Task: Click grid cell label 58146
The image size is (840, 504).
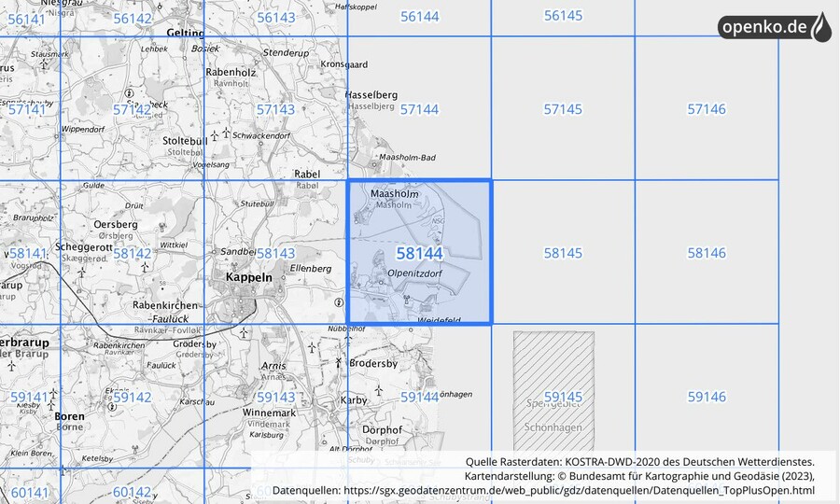Action: (707, 253)
